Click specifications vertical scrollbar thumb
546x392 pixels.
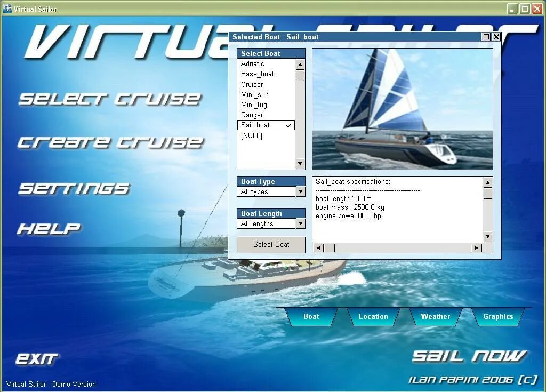point(487,194)
